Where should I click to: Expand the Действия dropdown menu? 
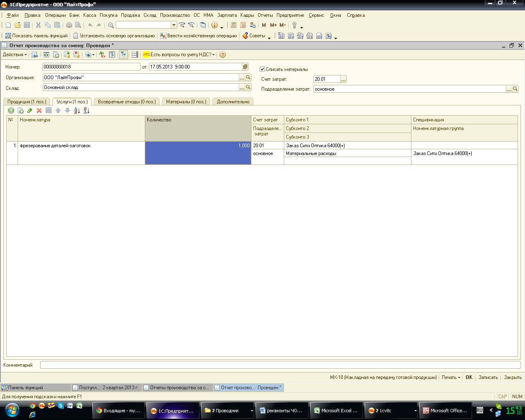pos(15,55)
